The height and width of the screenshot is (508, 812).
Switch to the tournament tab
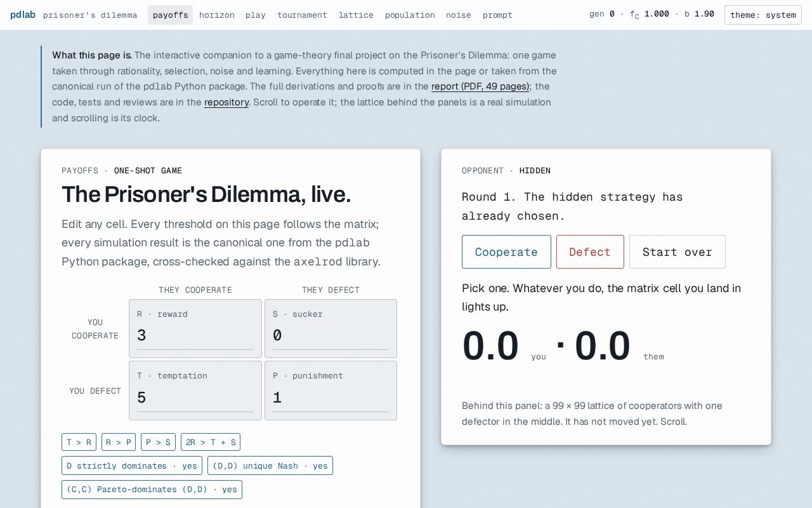[x=302, y=15]
